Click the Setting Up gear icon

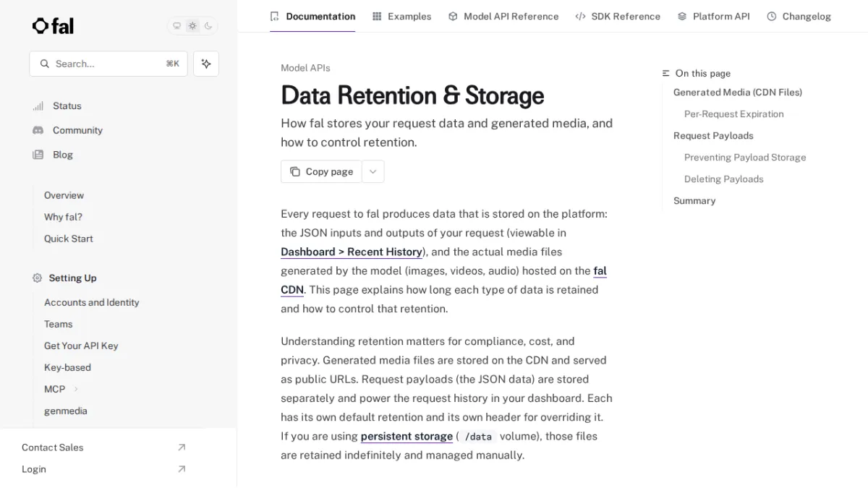38,278
